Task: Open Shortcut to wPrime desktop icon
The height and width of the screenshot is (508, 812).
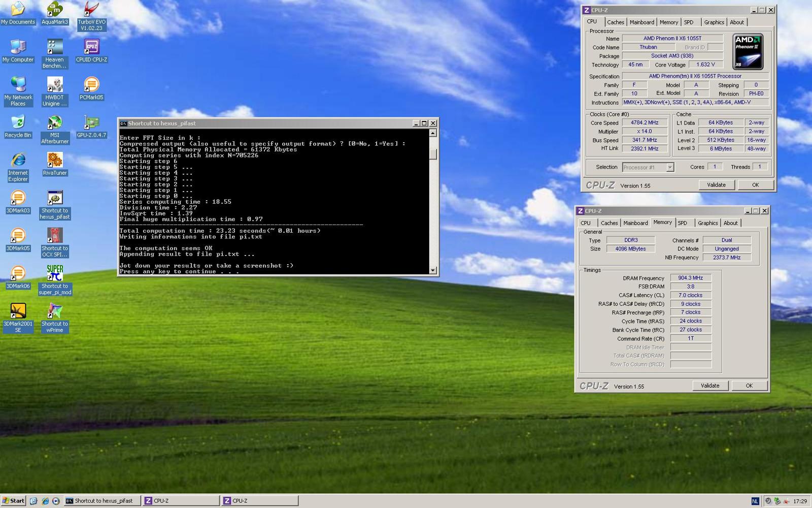Action: pyautogui.click(x=54, y=318)
